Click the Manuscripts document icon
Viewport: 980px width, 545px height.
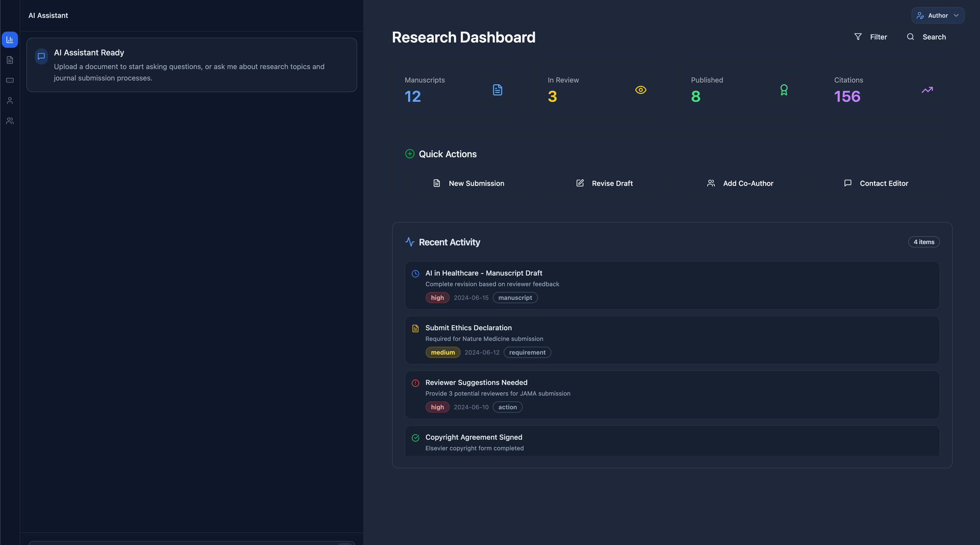(497, 90)
